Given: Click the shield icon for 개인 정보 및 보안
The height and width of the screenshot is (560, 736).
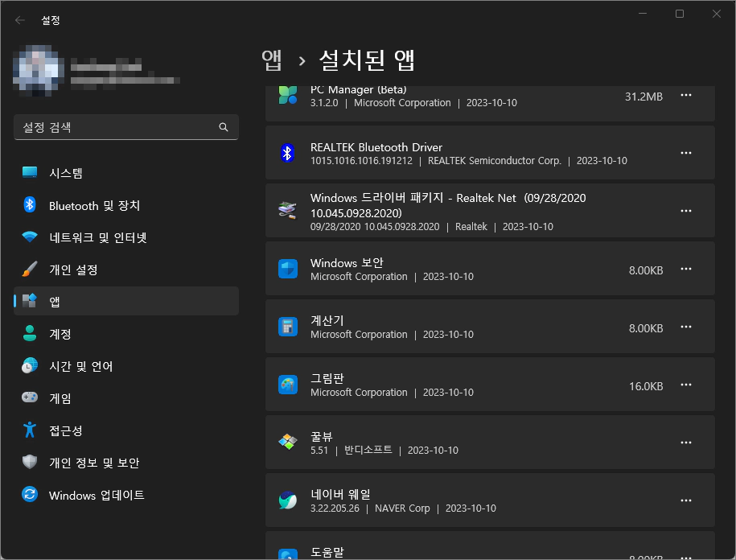Looking at the screenshot, I should pyautogui.click(x=30, y=462).
